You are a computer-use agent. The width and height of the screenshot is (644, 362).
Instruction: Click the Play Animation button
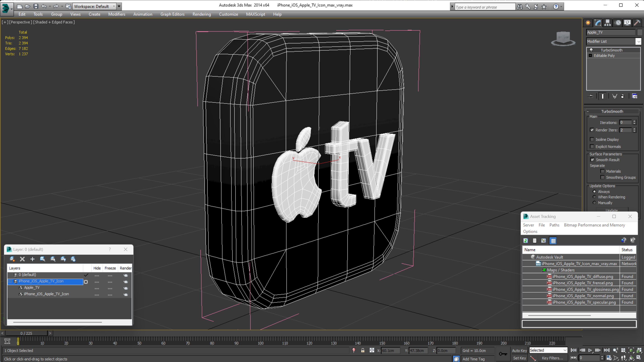(590, 350)
